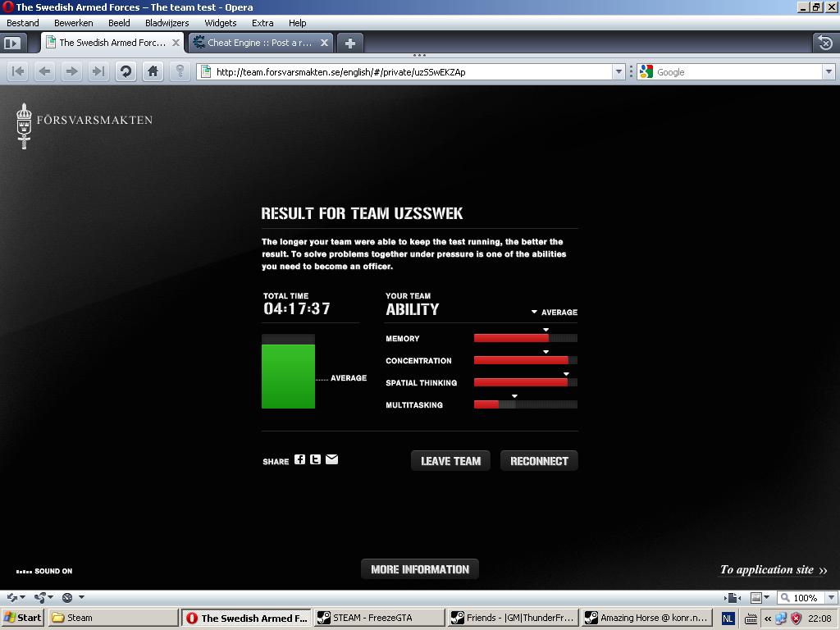Add a new tab with plus button
This screenshot has height=630, width=840.
pos(350,43)
